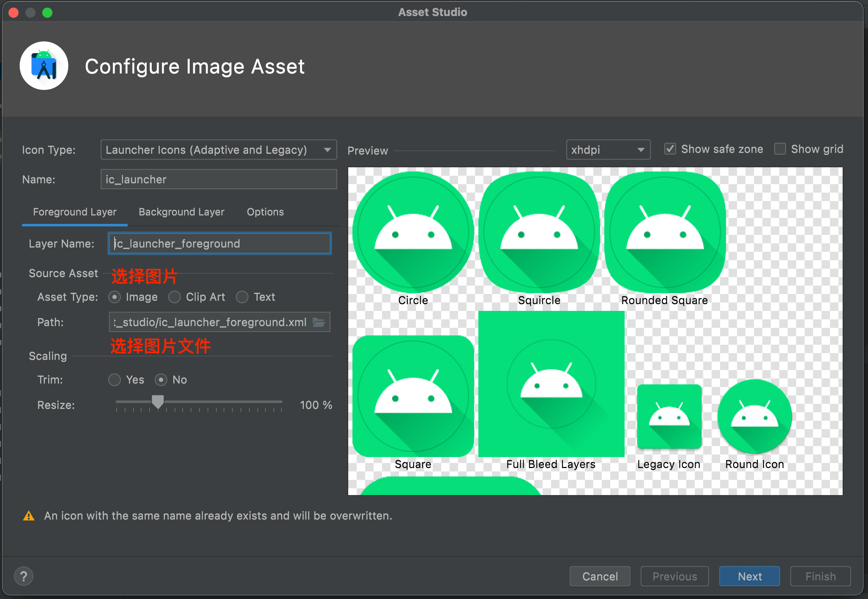Click the help question mark icon
This screenshot has width=868, height=599.
(24, 576)
